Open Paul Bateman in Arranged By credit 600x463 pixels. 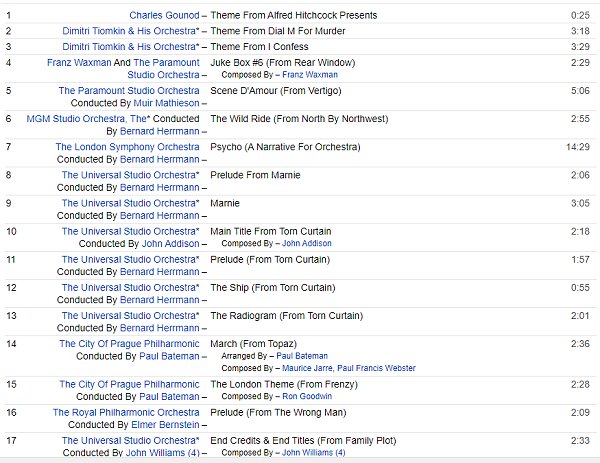302,356
